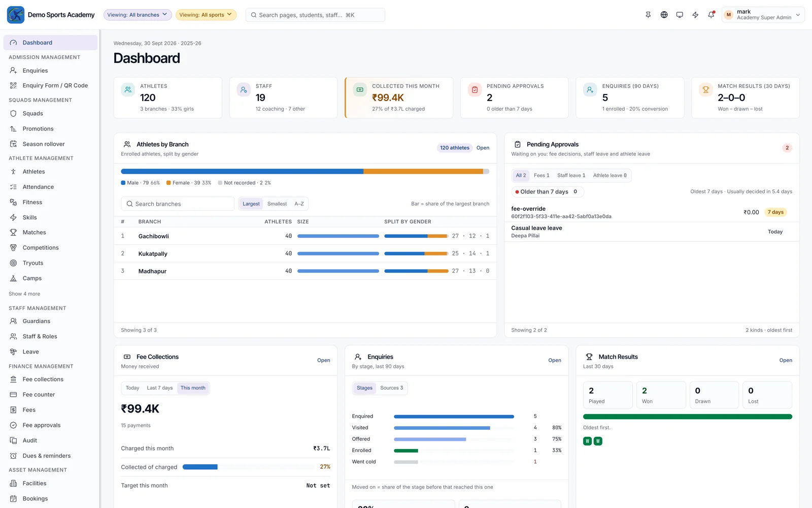The height and width of the screenshot is (508, 812).
Task: Click the Season rollover icon
Action: [13, 144]
